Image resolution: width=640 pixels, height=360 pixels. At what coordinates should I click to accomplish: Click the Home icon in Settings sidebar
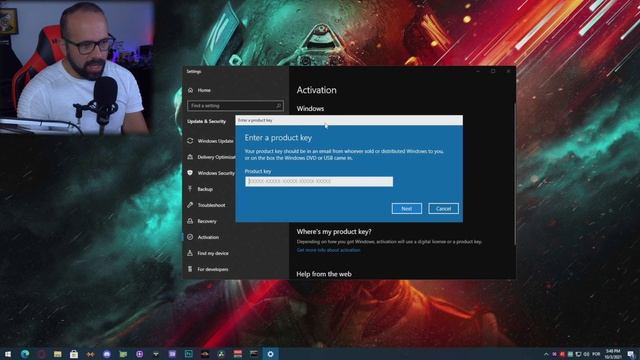click(190, 90)
